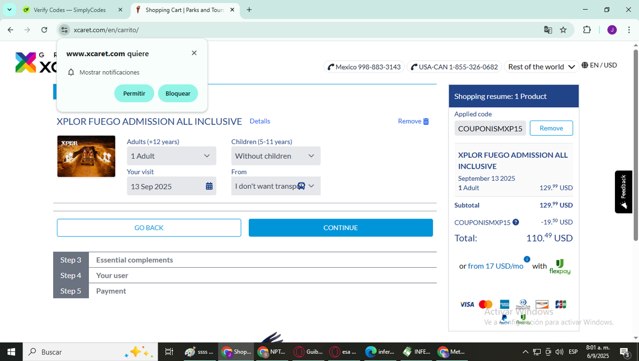639x361 pixels.
Task: Expand the Rest of the world dropdown
Action: click(541, 67)
